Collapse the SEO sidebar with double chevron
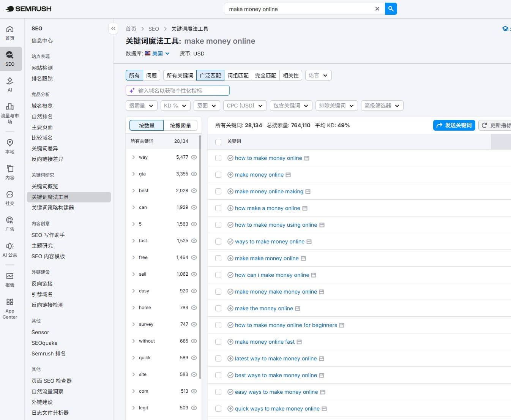This screenshot has width=511, height=420. [x=113, y=28]
